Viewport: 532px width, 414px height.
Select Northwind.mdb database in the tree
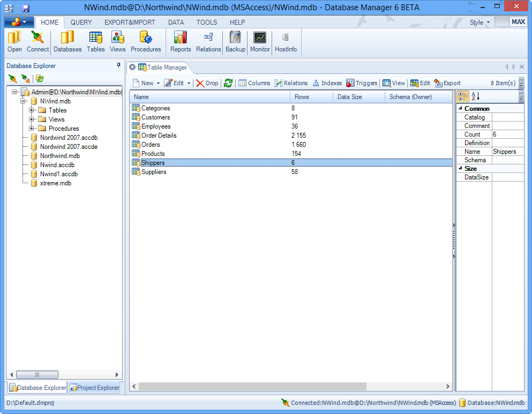[59, 156]
